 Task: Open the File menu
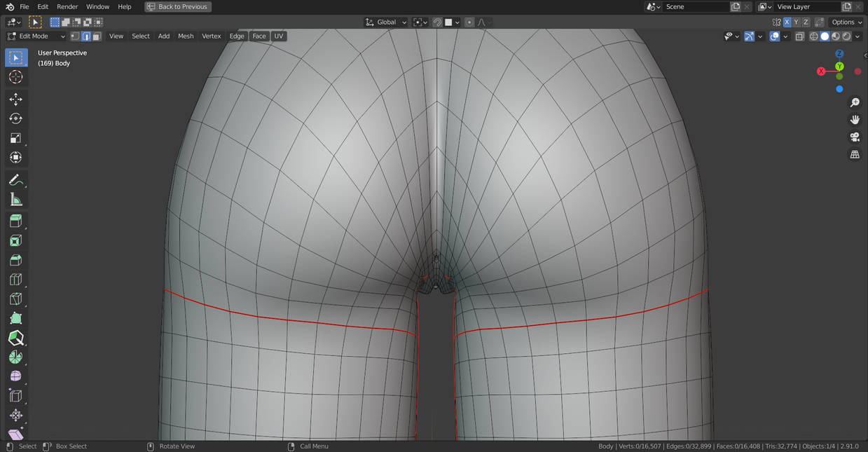(x=25, y=7)
